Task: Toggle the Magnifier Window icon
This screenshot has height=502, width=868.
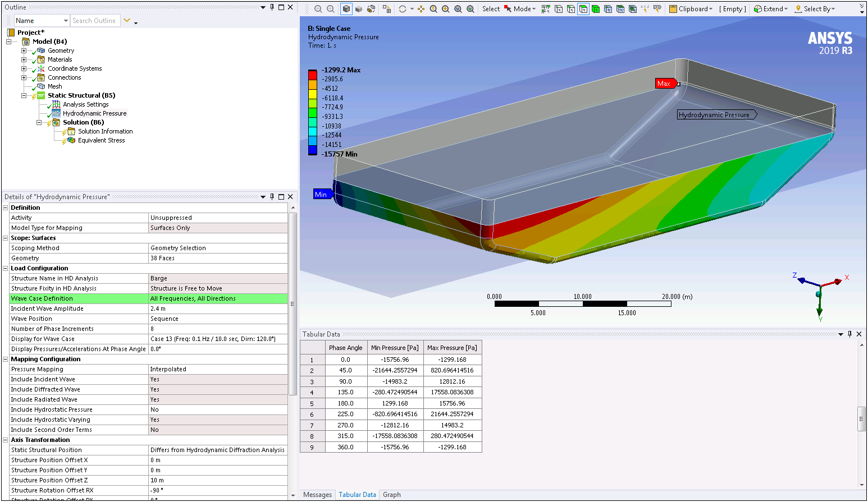Action: 470,9
